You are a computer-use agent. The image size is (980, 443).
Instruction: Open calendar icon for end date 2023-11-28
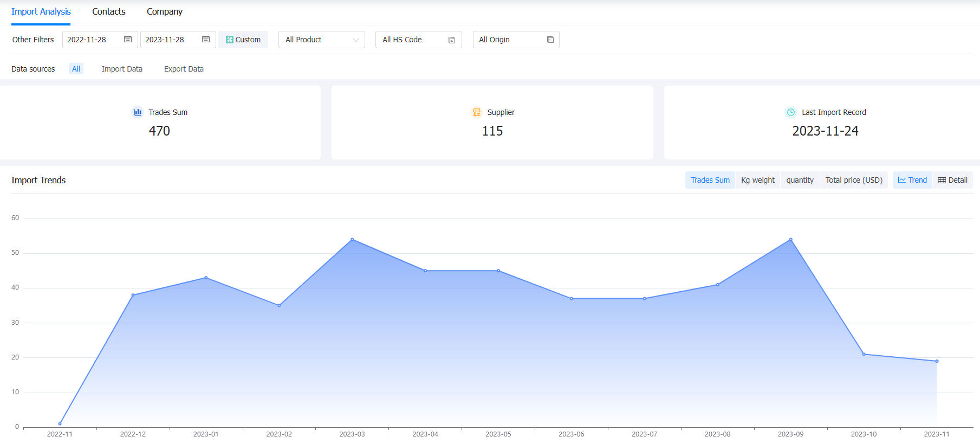pos(206,40)
